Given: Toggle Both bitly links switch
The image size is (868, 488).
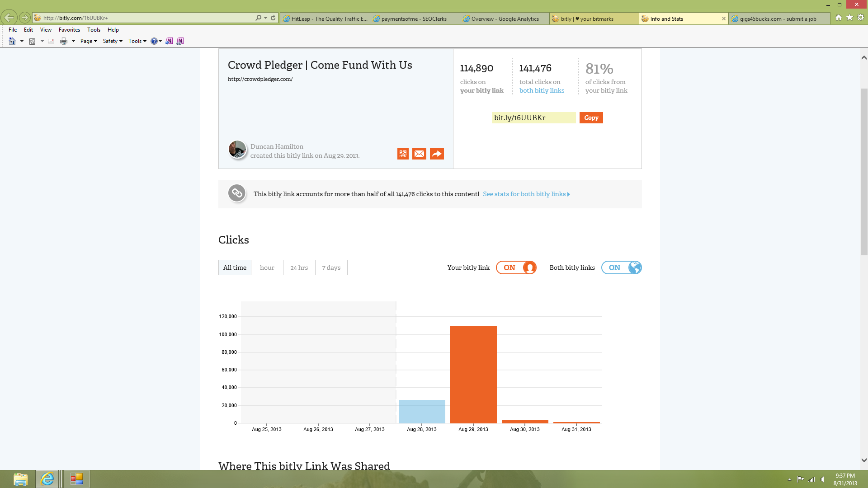Looking at the screenshot, I should coord(621,267).
